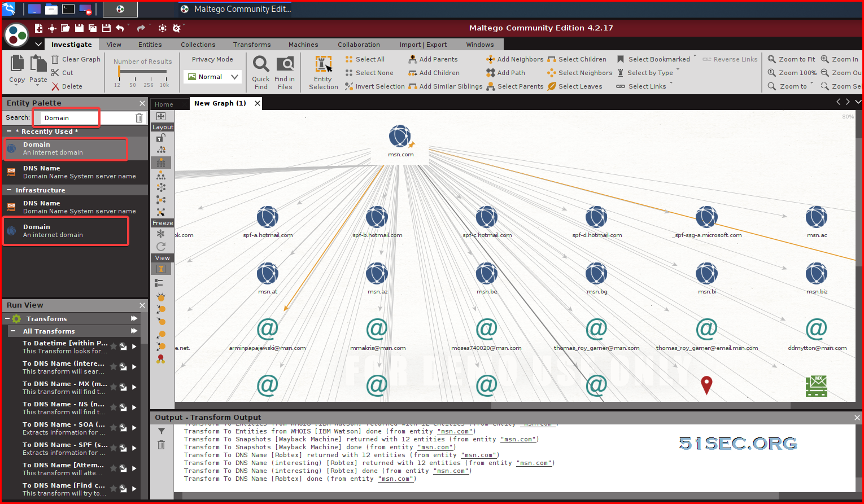Configure To DNS Name - NS transform wrench

coord(123,407)
